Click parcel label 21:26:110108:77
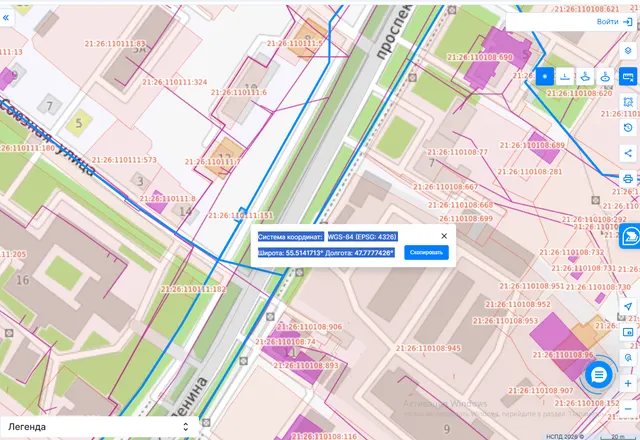Image resolution: width=640 pixels, height=440 pixels. (x=458, y=152)
